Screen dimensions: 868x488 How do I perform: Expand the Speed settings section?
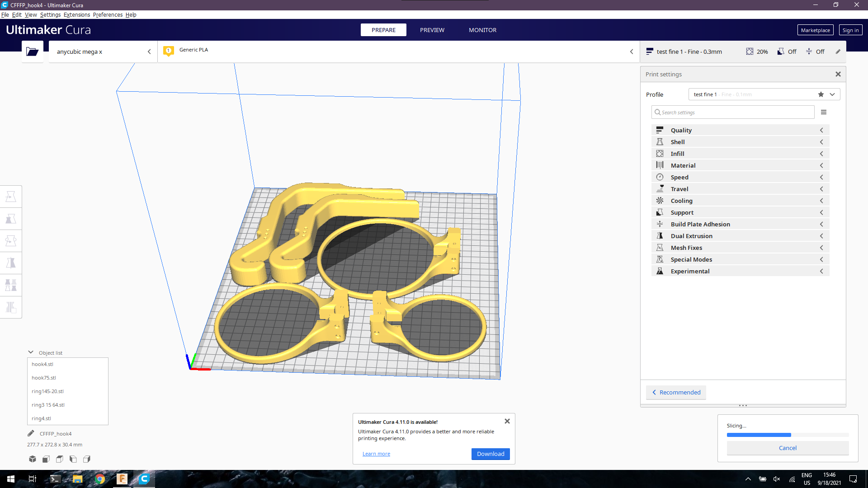pyautogui.click(x=740, y=177)
